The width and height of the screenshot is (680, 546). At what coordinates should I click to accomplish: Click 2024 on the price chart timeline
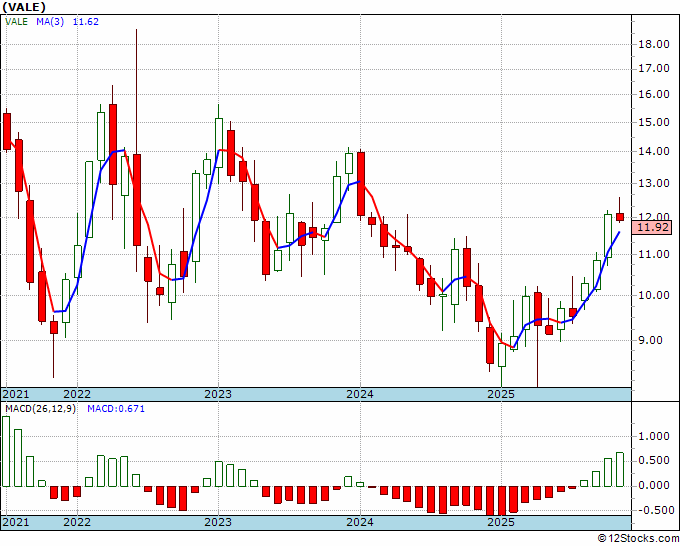(x=360, y=394)
